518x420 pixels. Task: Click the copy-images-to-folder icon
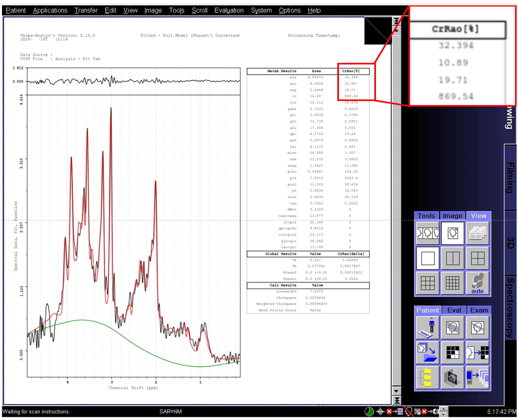pos(428,353)
